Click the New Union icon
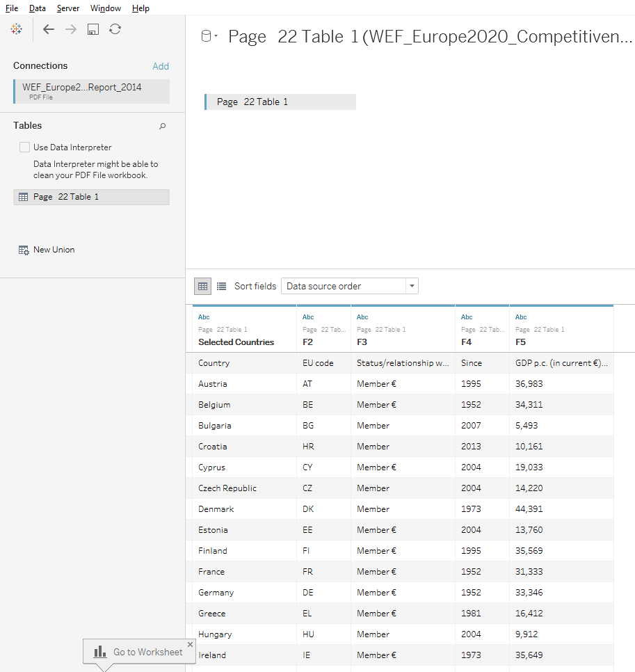The width and height of the screenshot is (635, 672). [22, 249]
